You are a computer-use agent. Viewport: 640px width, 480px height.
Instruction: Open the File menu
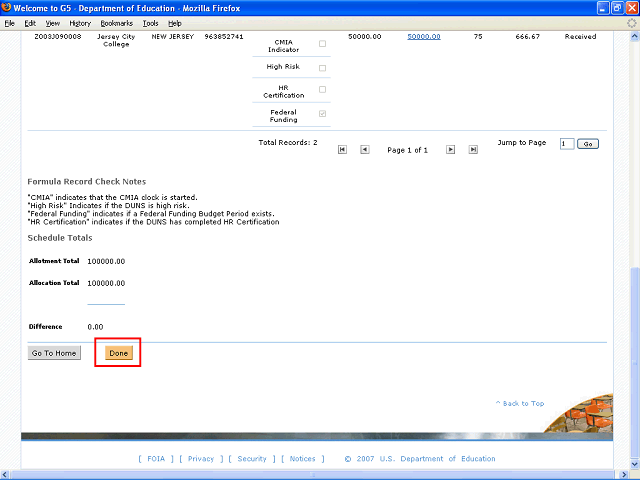9,23
